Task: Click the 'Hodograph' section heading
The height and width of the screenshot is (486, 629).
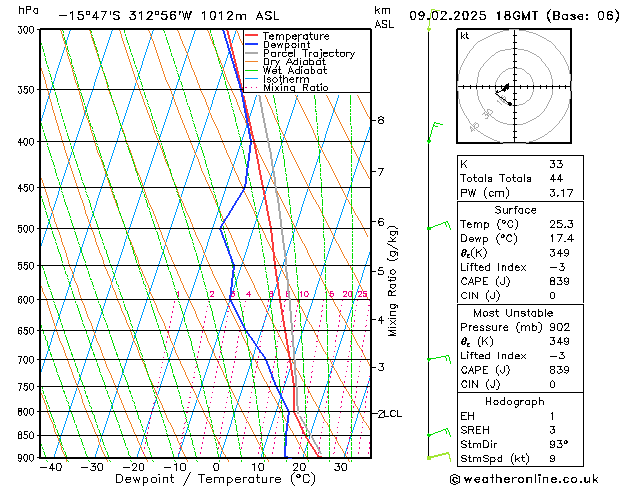Action: point(515,401)
